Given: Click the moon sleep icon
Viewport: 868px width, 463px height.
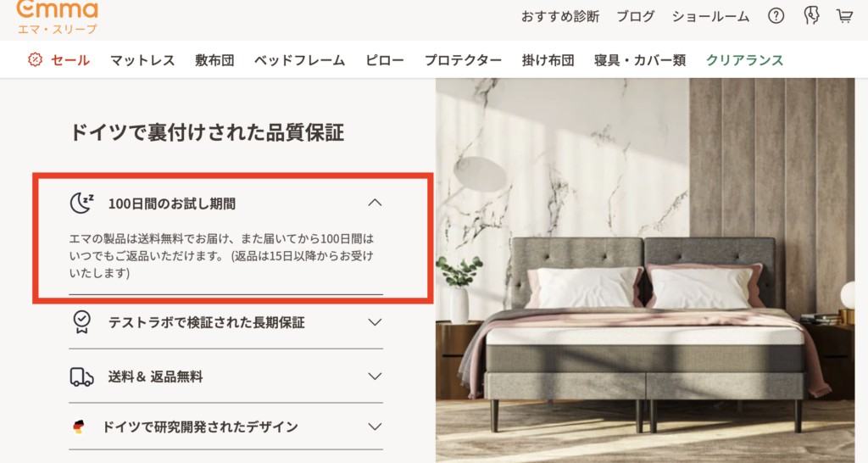Looking at the screenshot, I should 82,203.
